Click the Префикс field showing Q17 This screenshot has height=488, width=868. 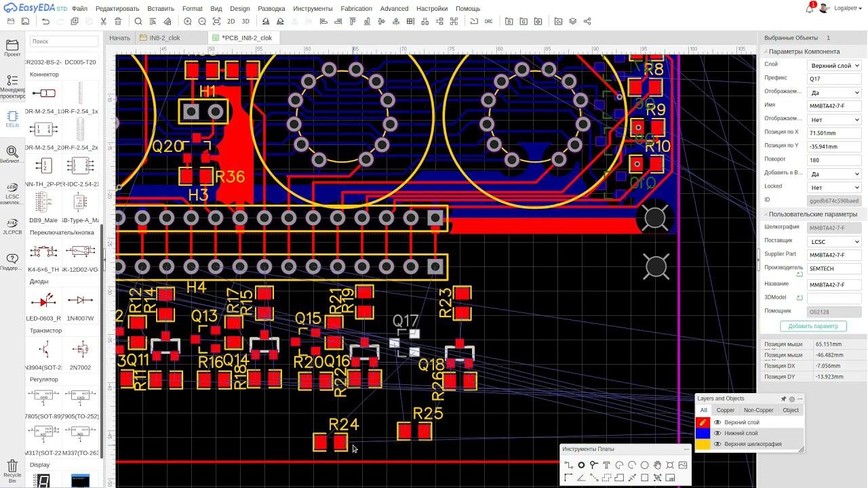point(834,79)
